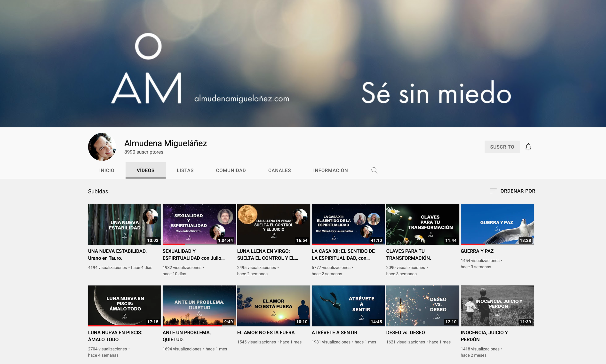This screenshot has height=364, width=606.
Task: Open the LUNA LLENA EN VIRGO thumbnail
Action: click(274, 225)
